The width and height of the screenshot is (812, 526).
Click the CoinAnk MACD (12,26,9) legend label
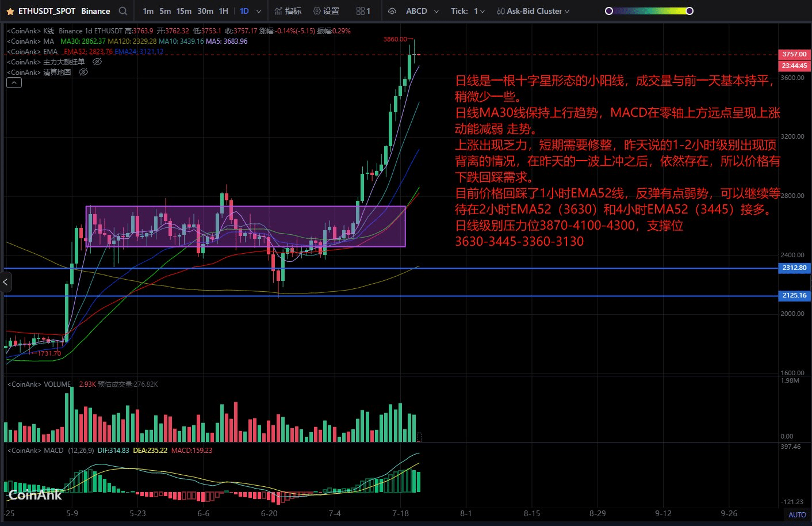click(x=50, y=451)
